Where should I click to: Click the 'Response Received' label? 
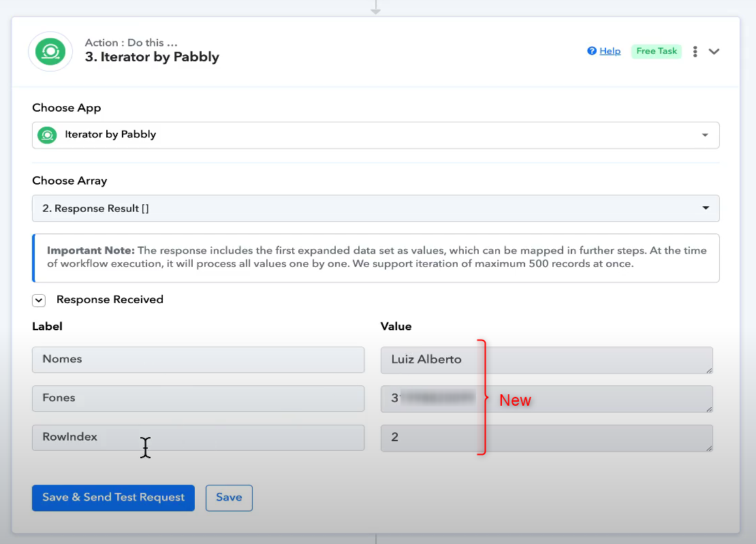pyautogui.click(x=110, y=300)
